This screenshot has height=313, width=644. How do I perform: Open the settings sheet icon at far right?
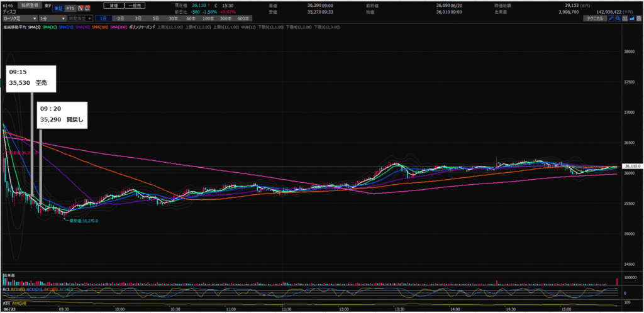(x=639, y=18)
